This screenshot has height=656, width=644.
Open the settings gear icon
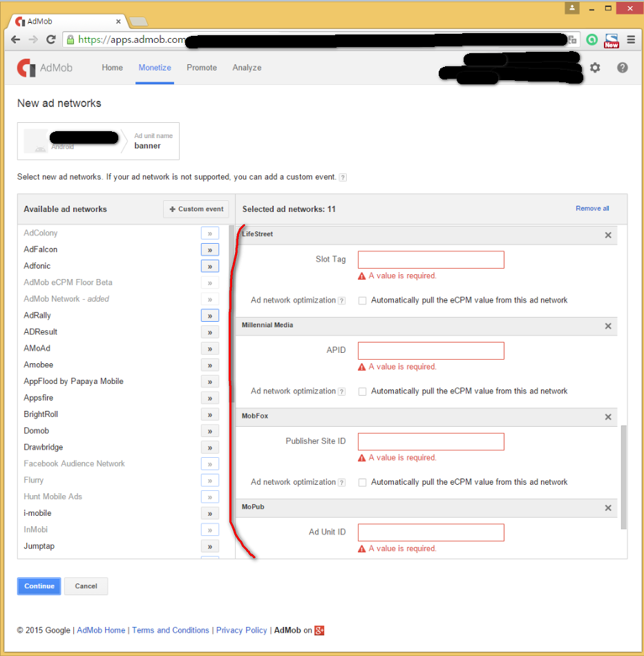[595, 68]
